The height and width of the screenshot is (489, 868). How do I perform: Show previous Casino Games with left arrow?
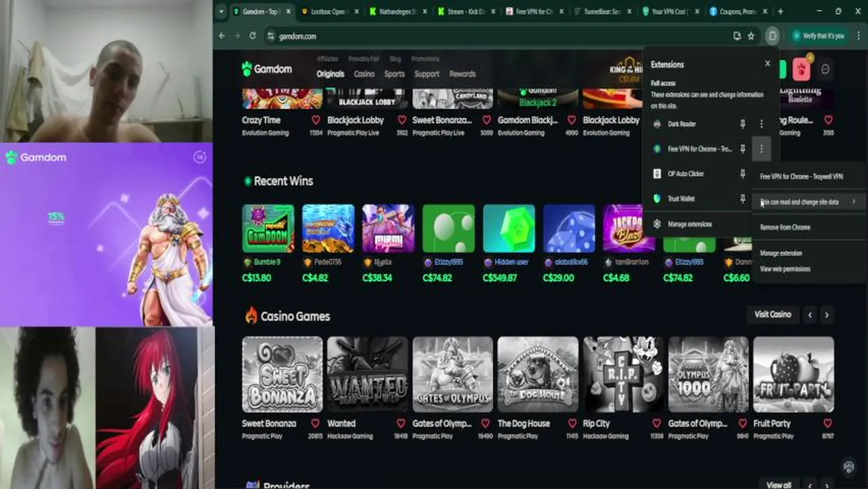click(x=810, y=315)
